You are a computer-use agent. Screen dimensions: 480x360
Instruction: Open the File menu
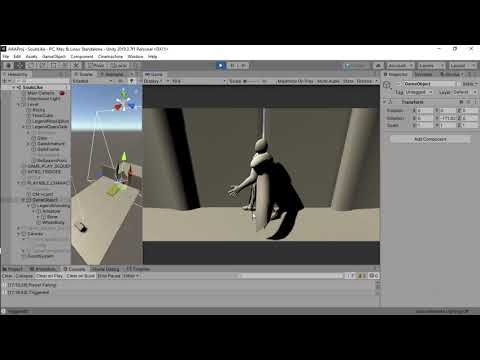[6, 56]
